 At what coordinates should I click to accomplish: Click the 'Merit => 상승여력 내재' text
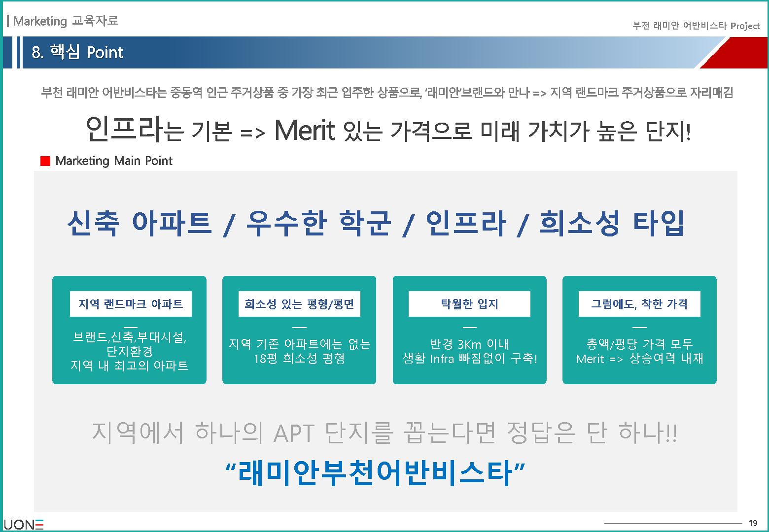point(639,358)
